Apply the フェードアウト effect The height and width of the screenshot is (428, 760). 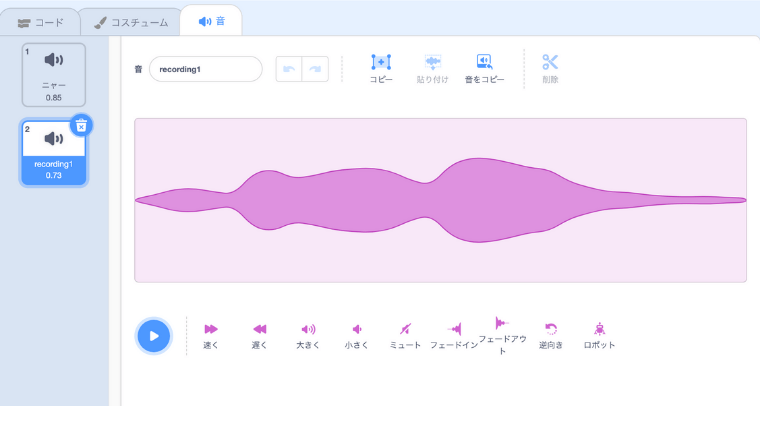point(502,335)
